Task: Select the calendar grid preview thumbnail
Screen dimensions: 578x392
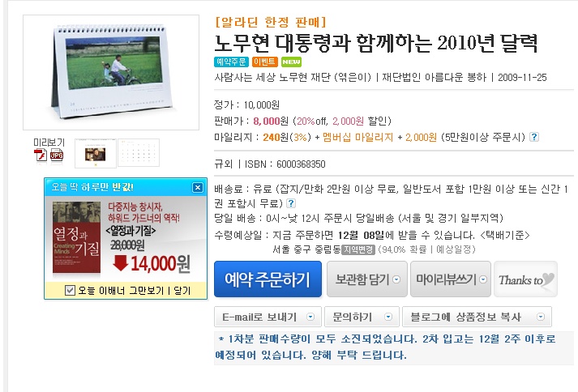Action: [x=139, y=153]
